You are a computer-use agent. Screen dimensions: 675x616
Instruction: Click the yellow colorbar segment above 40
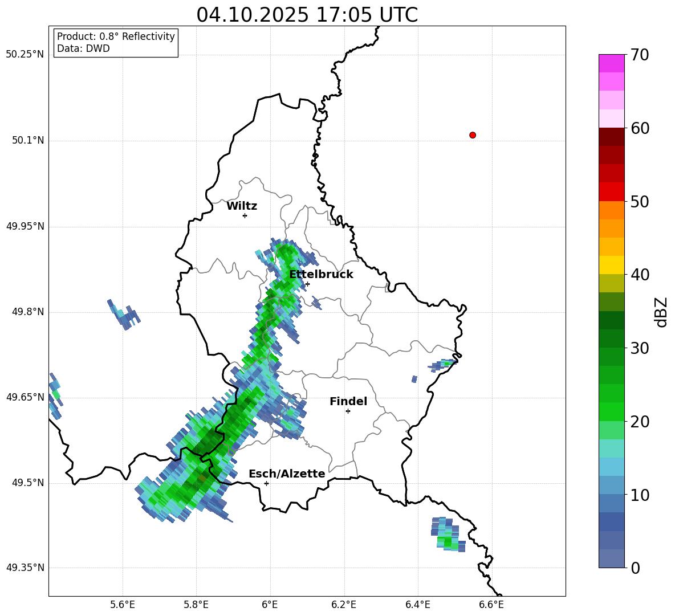611,265
